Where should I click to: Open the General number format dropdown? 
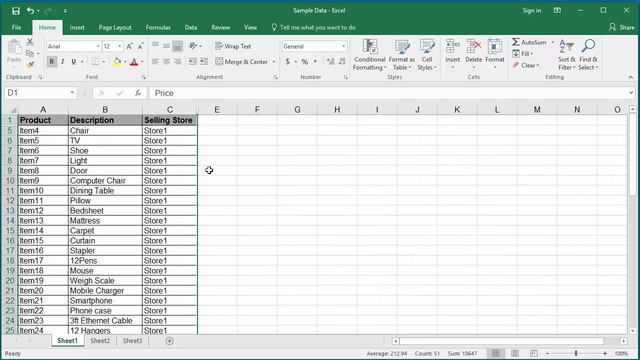344,47
